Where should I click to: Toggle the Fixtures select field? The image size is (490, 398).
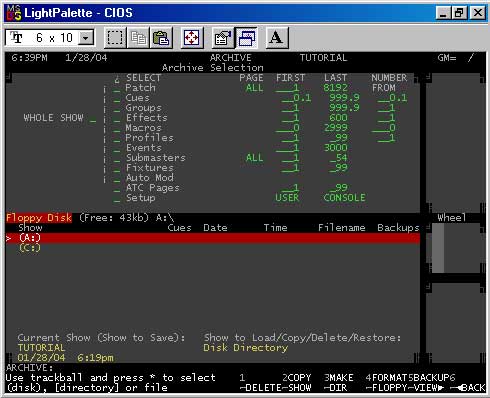pos(116,169)
